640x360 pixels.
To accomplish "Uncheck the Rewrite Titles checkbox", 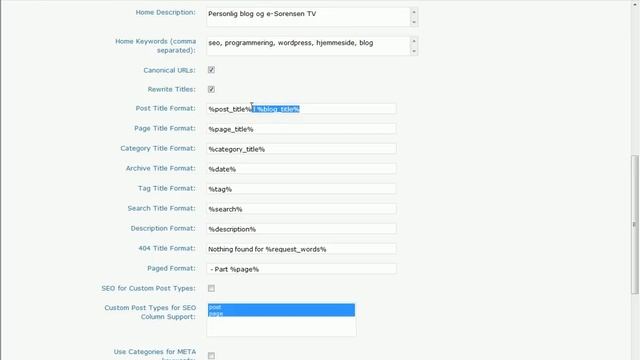I will [211, 89].
